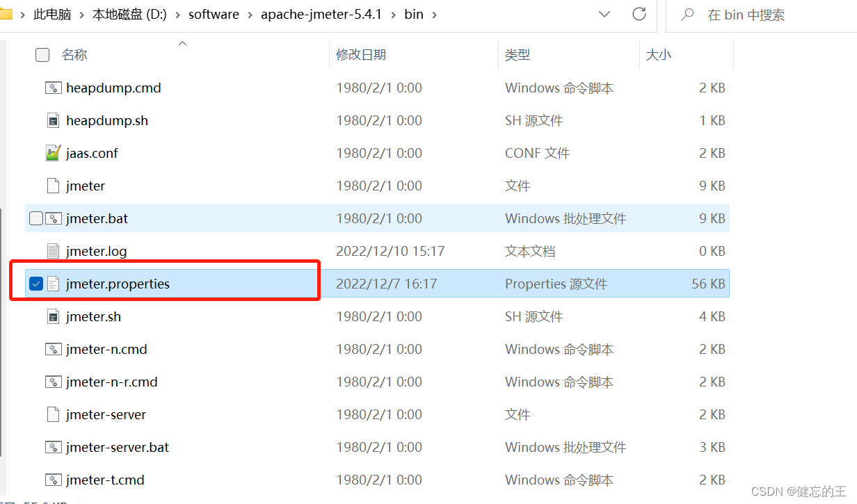Click the jmeter-server.bat file icon
This screenshot has width=857, height=504.
tap(54, 447)
